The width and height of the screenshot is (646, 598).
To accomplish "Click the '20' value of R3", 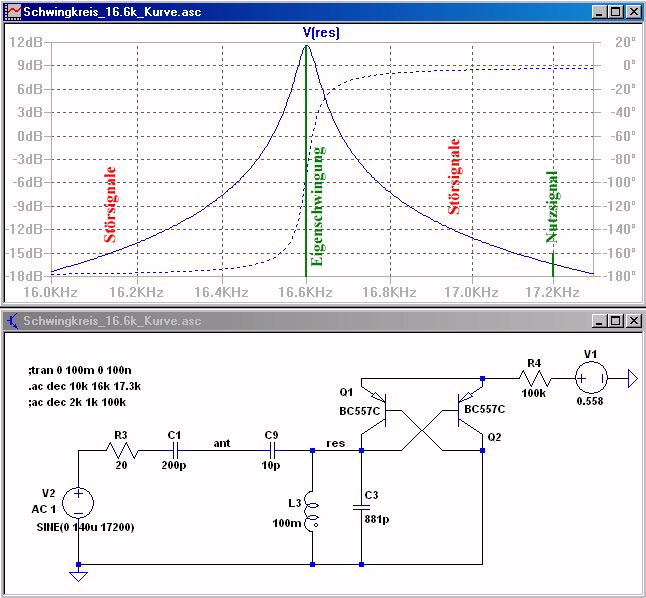I will 121,465.
